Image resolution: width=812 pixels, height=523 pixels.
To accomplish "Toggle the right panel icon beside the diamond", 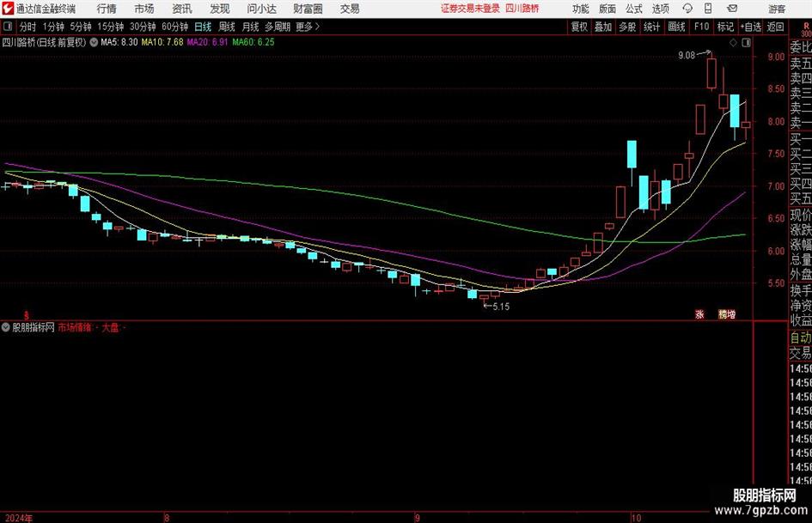I will (x=746, y=43).
